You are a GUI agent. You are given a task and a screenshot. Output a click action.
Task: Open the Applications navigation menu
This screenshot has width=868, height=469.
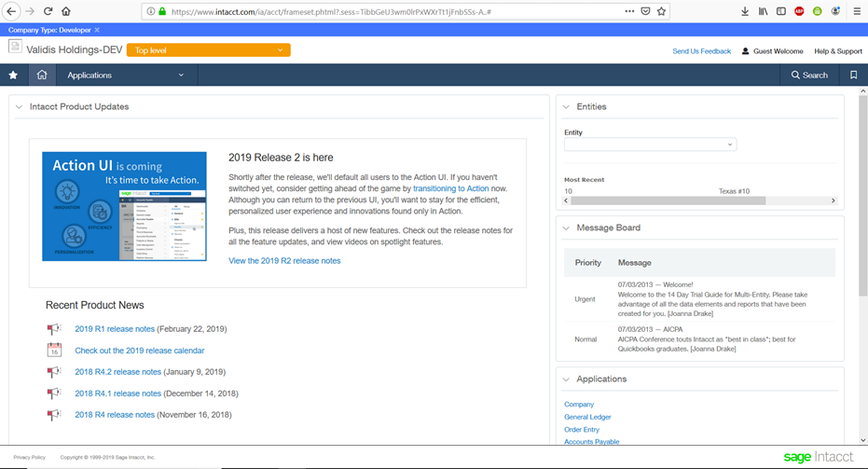click(126, 75)
